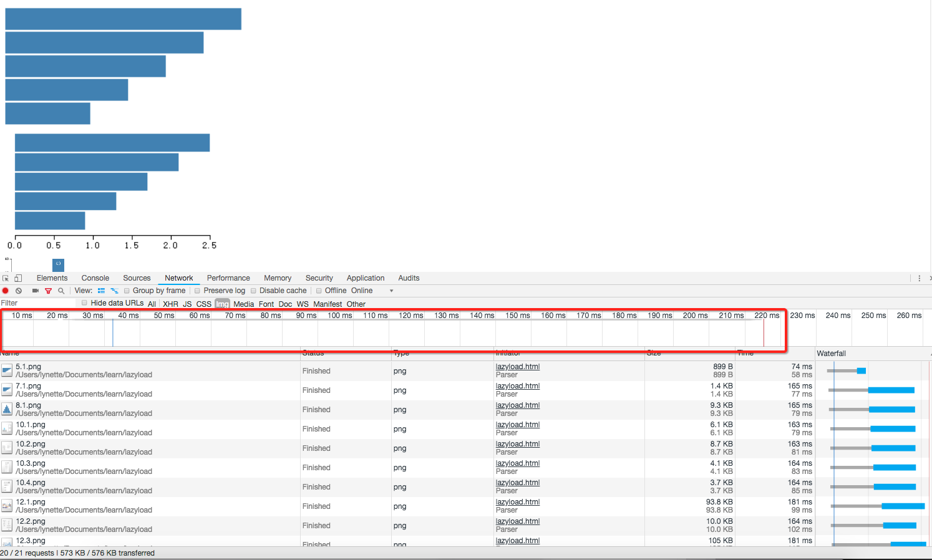
Task: Click the 12.2.png file thumbnail icon
Action: coord(7,526)
